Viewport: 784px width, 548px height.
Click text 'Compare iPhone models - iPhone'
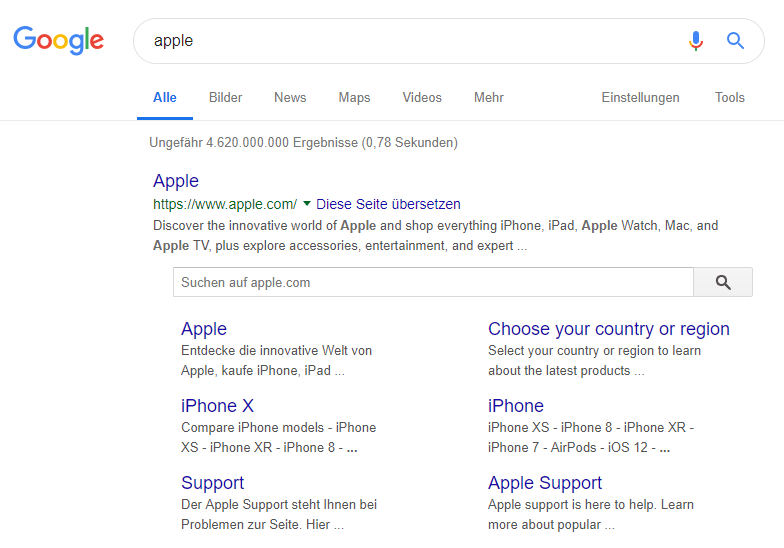[278, 428]
